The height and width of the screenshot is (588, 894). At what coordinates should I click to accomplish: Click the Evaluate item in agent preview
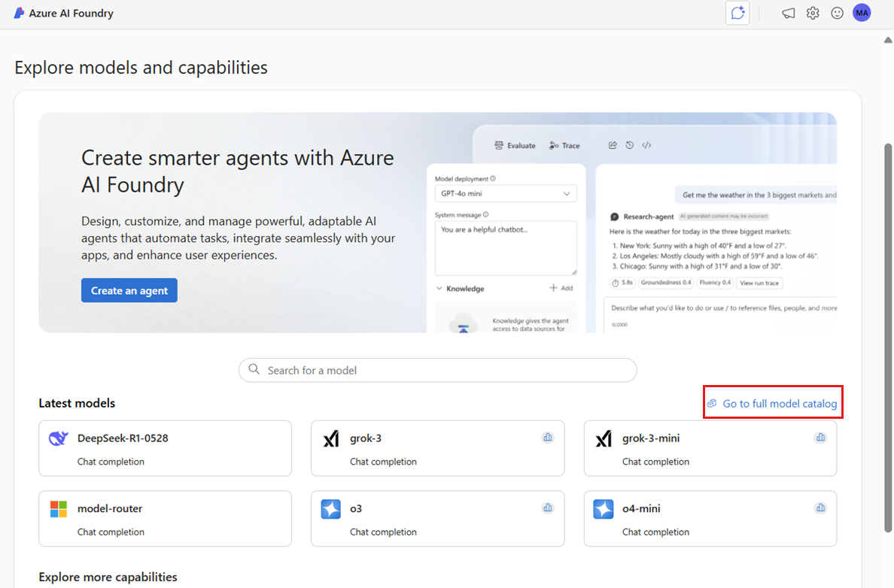[515, 145]
